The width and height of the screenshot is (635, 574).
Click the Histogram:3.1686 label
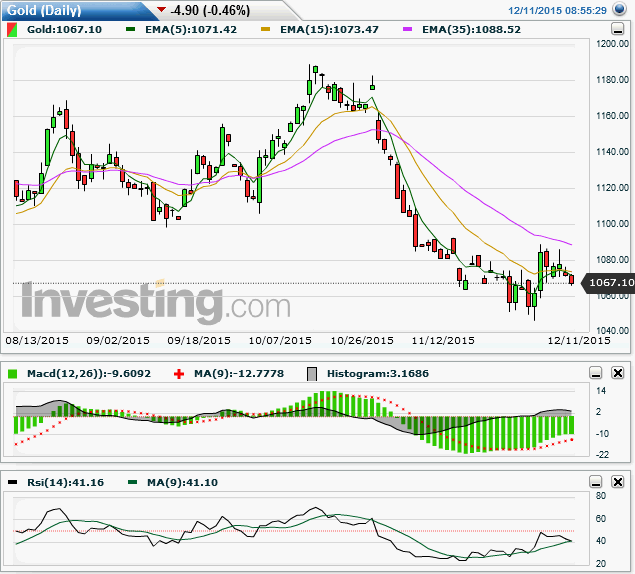click(378, 373)
